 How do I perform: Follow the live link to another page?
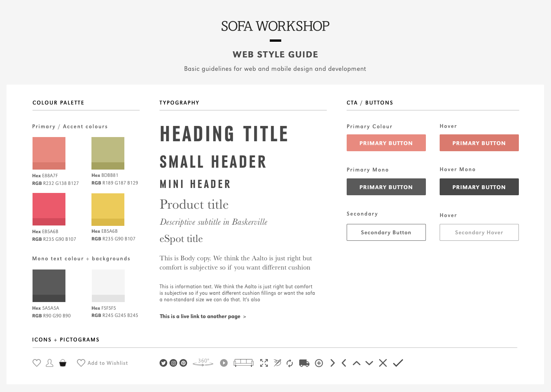203,316
